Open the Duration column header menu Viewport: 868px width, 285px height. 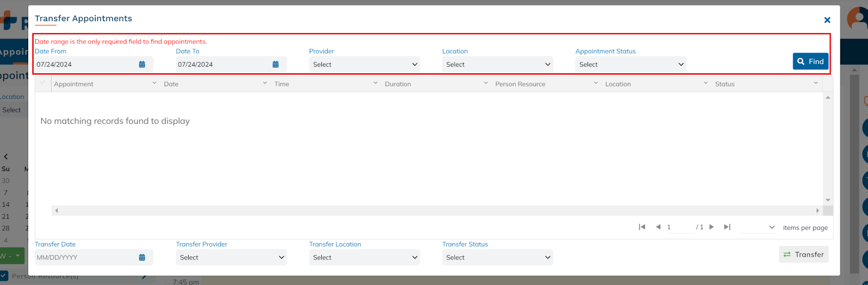pyautogui.click(x=486, y=84)
